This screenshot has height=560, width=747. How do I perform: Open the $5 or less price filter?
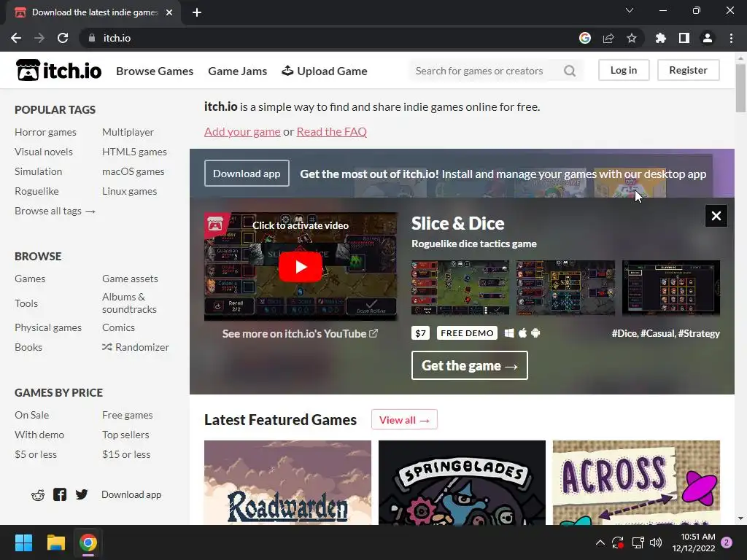[x=36, y=454]
